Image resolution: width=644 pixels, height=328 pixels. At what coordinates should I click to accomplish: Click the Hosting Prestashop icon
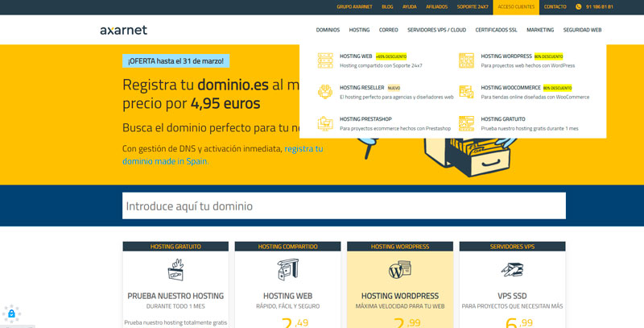[x=325, y=123]
